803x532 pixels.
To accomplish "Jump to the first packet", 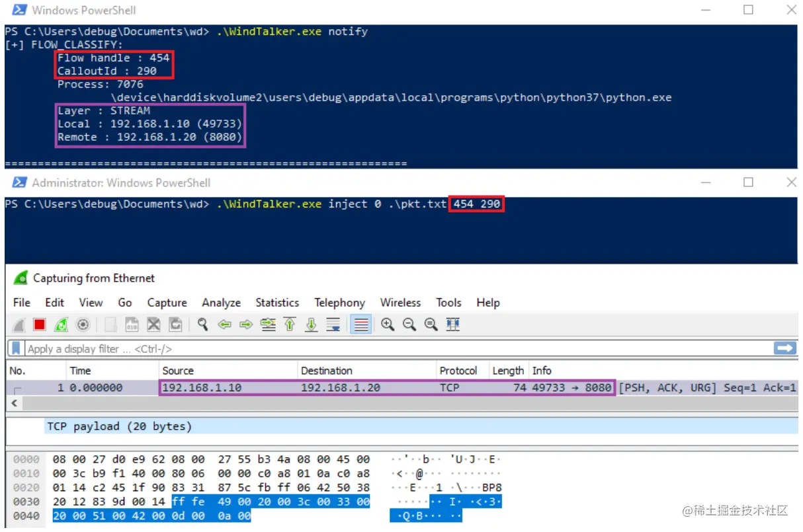I will click(290, 324).
